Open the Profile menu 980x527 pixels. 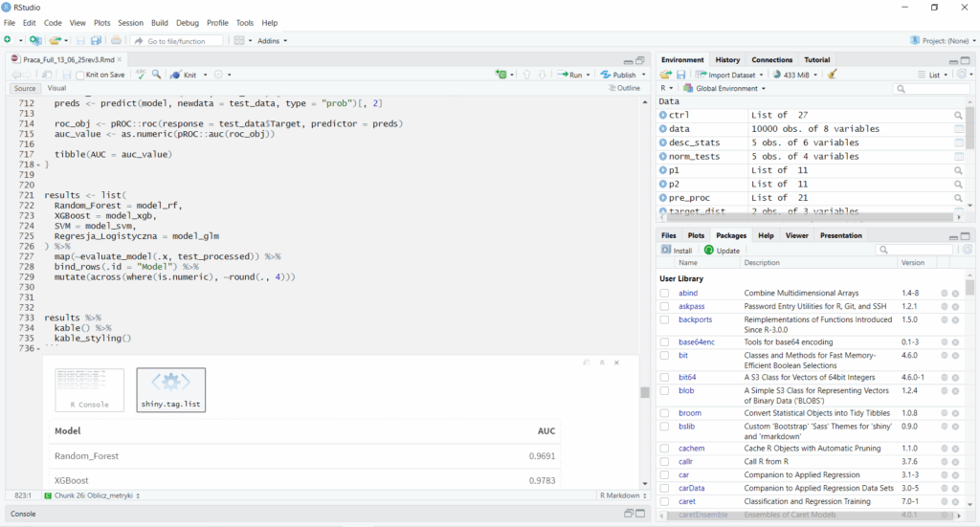[x=217, y=23]
